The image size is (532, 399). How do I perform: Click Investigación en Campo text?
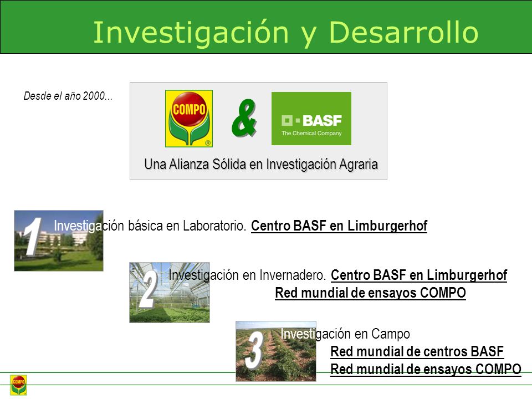click(x=345, y=334)
